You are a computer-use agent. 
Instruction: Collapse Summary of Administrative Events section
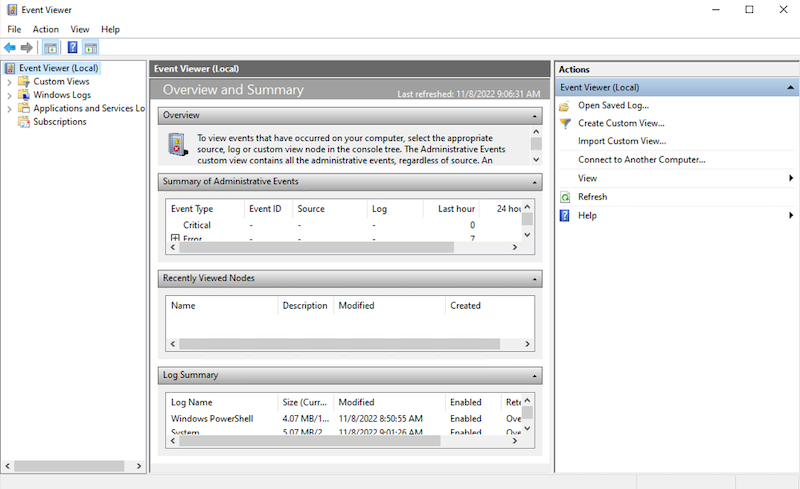534,182
